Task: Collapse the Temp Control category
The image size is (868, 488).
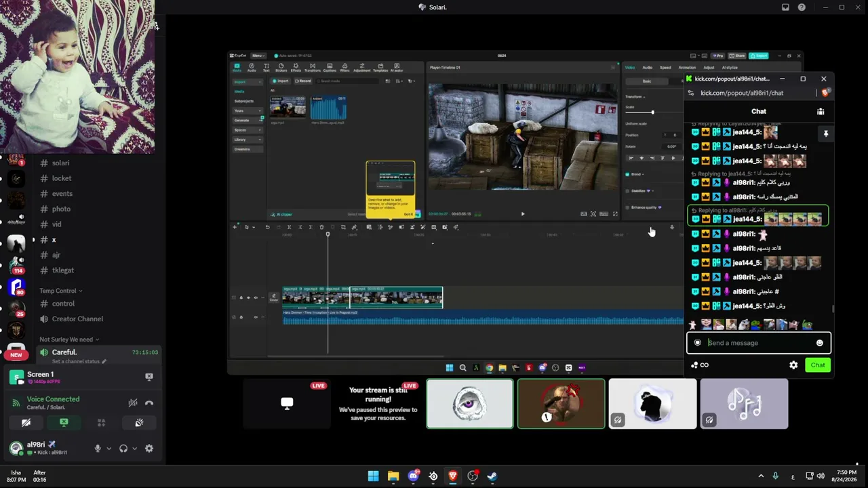Action: click(61, 291)
